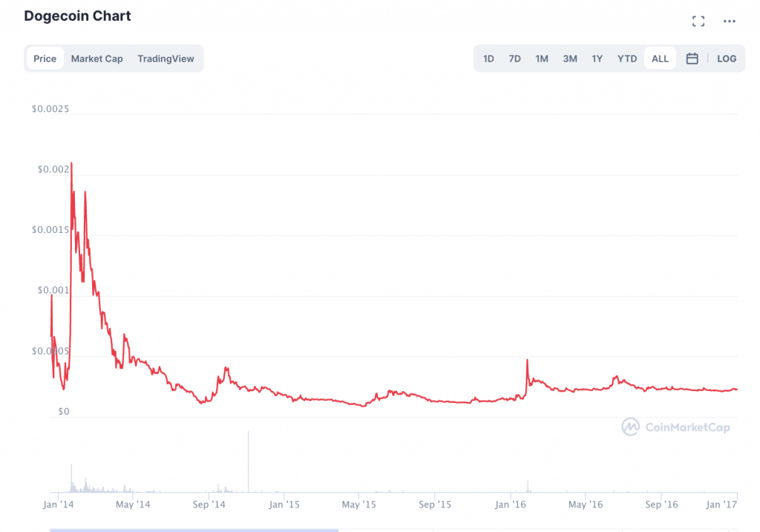Switch to the TradingView tab
Screen dimensions: 760x532
tap(166, 59)
